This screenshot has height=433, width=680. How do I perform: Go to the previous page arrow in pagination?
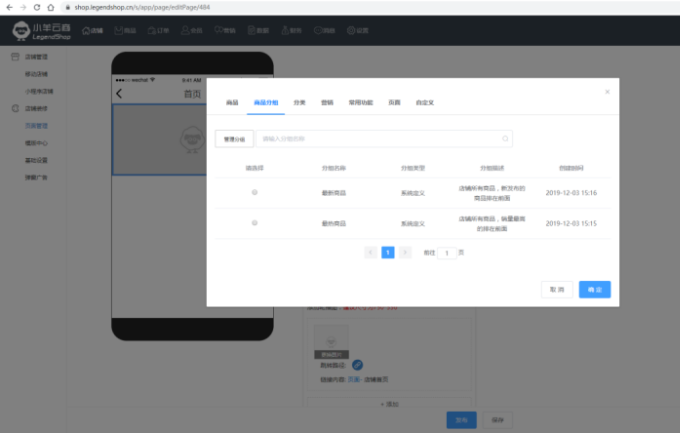click(x=371, y=253)
